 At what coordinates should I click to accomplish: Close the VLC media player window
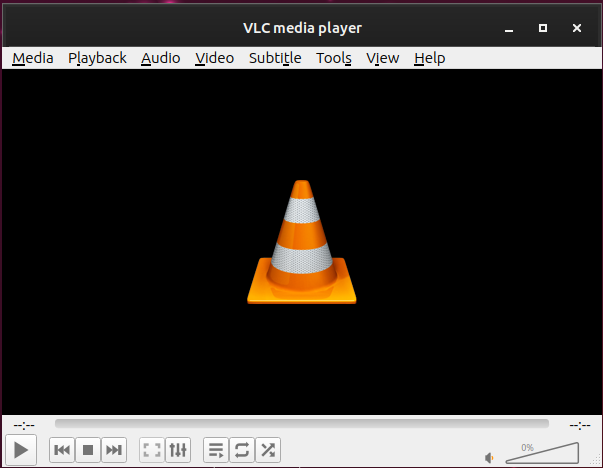577,28
